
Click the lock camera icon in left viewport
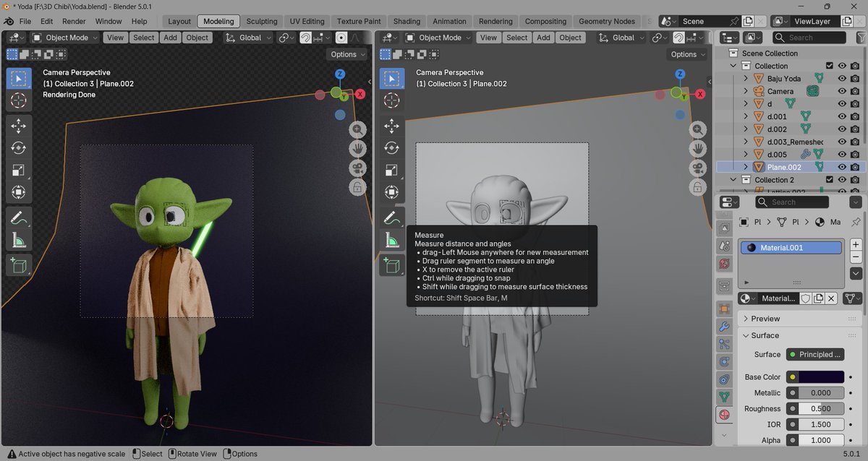(x=357, y=187)
